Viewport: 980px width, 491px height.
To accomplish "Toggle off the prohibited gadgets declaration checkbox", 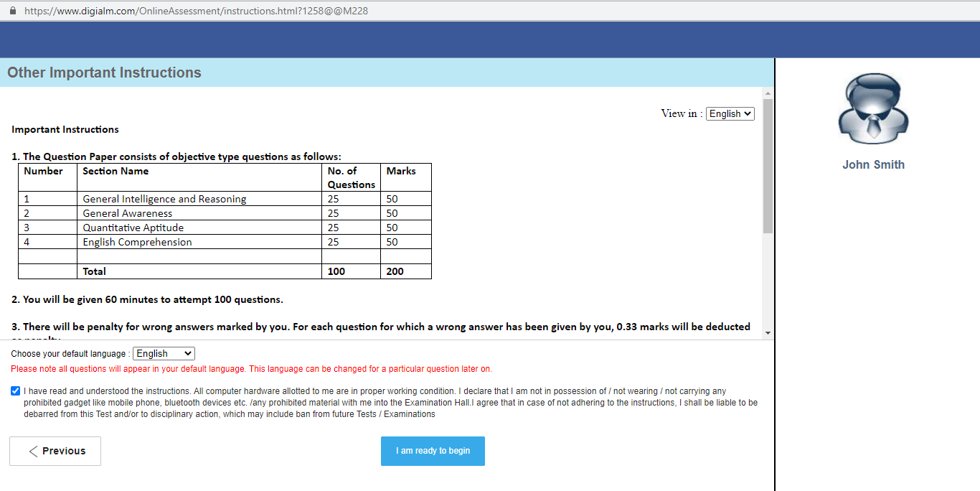I will click(x=15, y=391).
